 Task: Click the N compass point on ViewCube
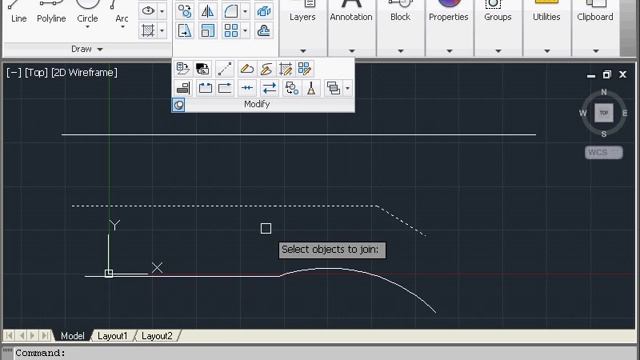(604, 92)
